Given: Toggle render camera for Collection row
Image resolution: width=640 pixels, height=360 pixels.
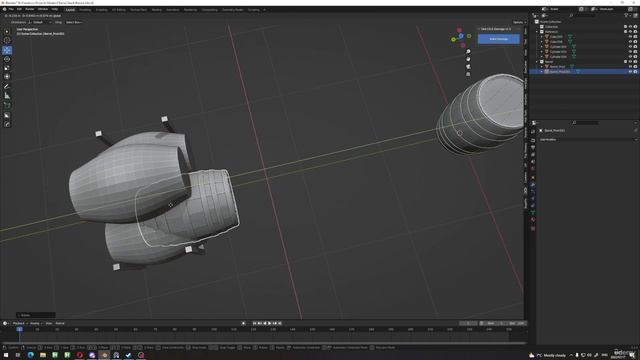Looking at the screenshot, I should [x=635, y=27].
